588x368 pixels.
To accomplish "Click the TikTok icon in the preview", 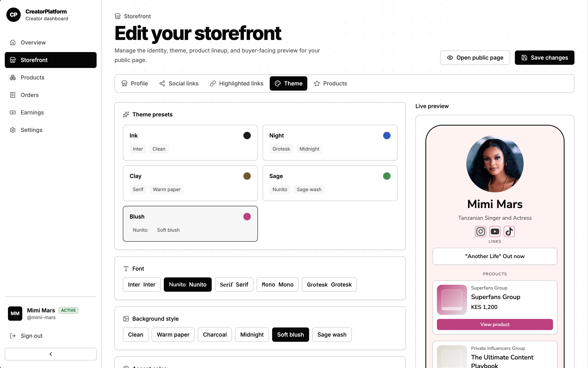I will click(509, 231).
